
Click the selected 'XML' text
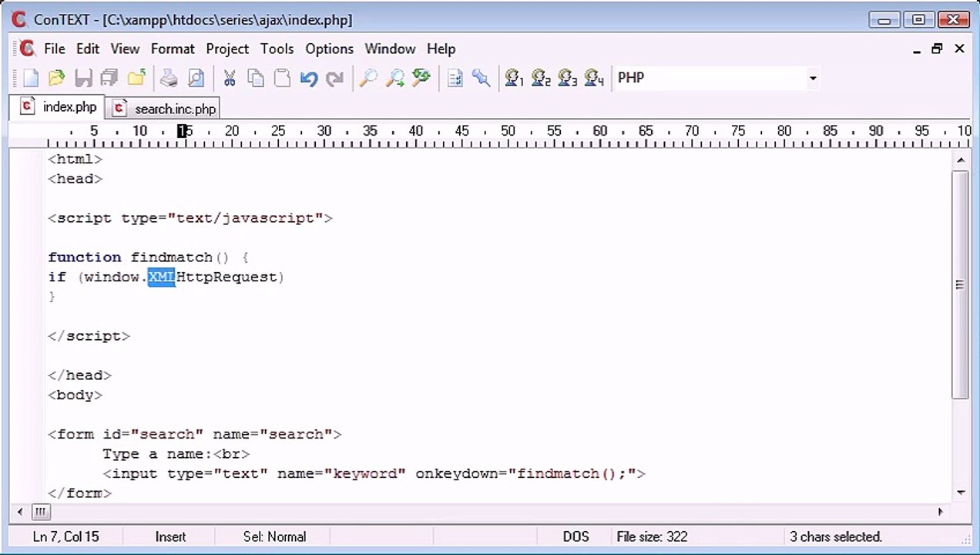pyautogui.click(x=162, y=277)
